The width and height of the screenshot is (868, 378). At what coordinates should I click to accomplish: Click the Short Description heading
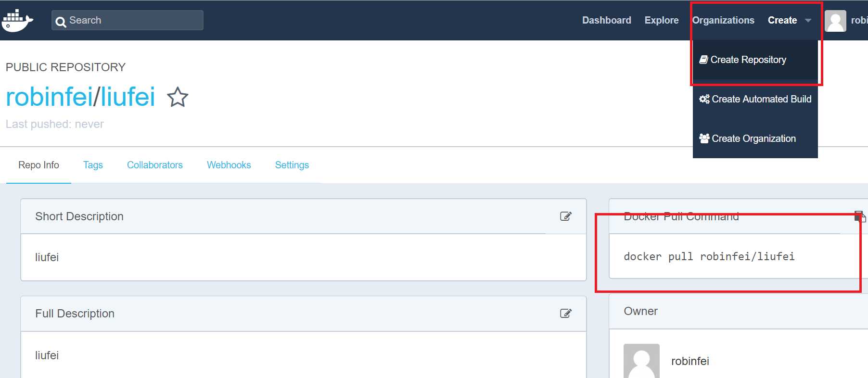pyautogui.click(x=79, y=216)
